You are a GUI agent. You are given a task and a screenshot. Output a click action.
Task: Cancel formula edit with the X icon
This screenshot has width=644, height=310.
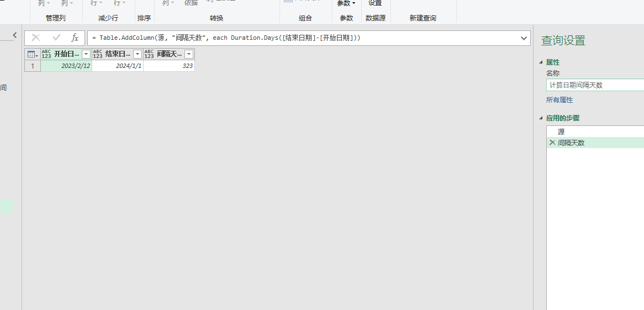tap(36, 38)
